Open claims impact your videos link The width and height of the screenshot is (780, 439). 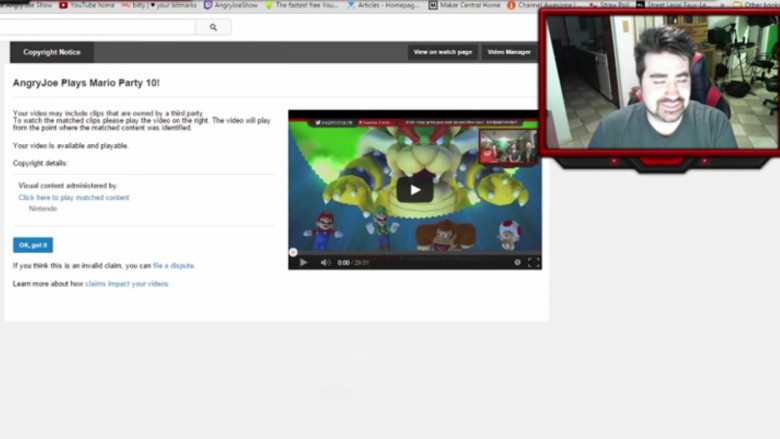(127, 284)
